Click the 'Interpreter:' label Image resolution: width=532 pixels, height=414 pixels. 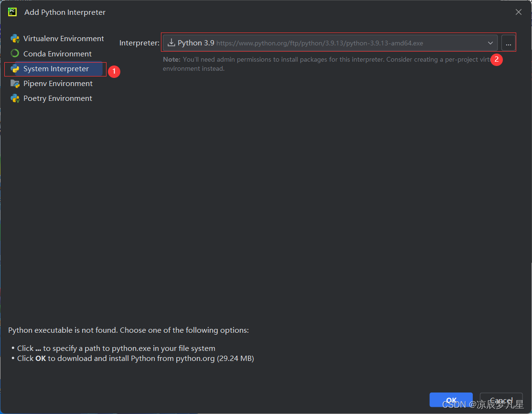tap(139, 43)
